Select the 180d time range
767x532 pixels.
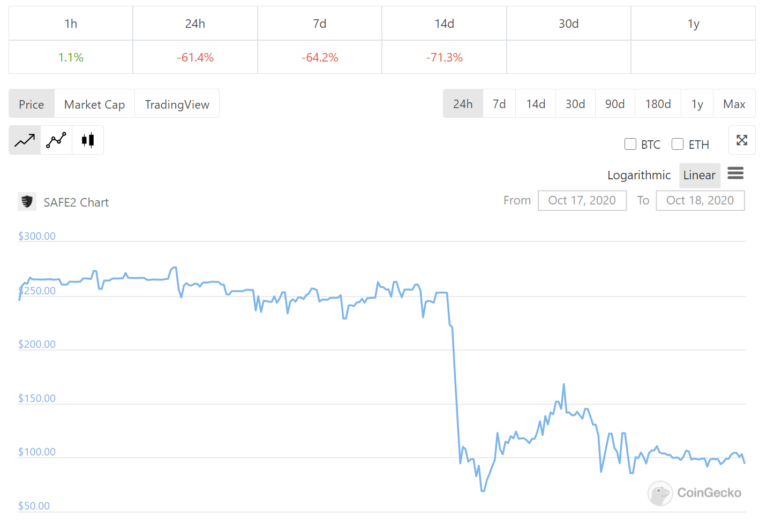(658, 103)
